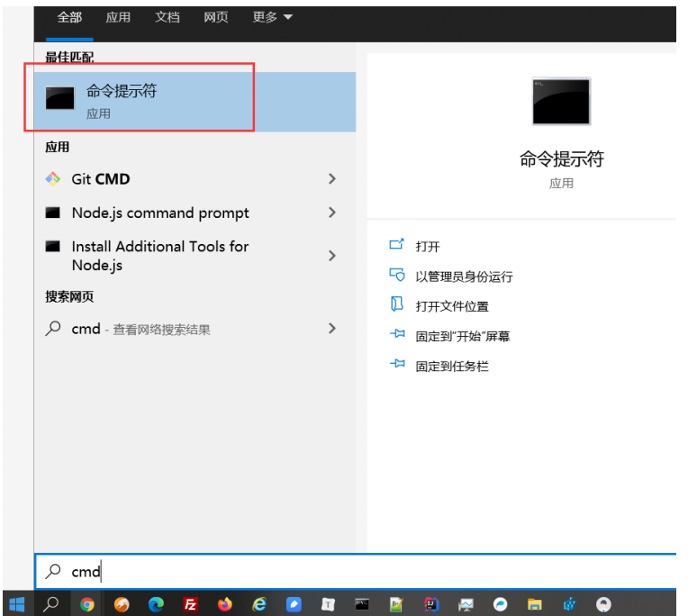The height and width of the screenshot is (616, 688).
Task: Open the green notepad taskbar icon
Action: click(396, 604)
